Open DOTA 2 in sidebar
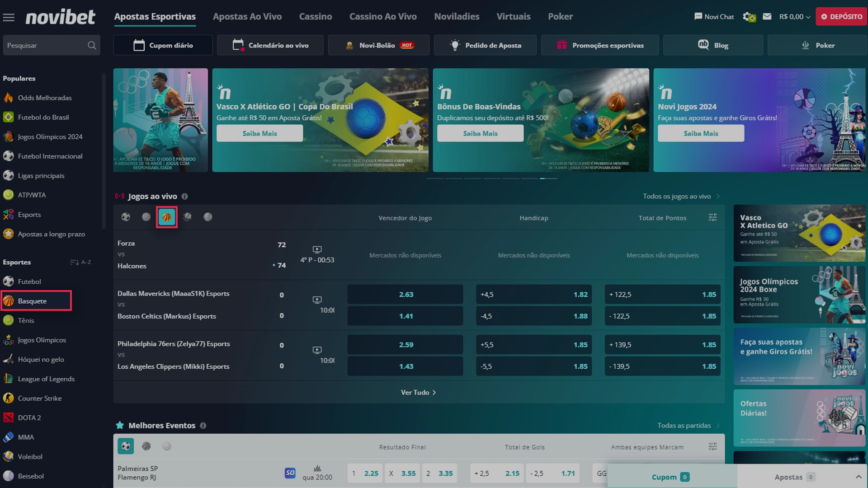The image size is (868, 488). pos(29,418)
